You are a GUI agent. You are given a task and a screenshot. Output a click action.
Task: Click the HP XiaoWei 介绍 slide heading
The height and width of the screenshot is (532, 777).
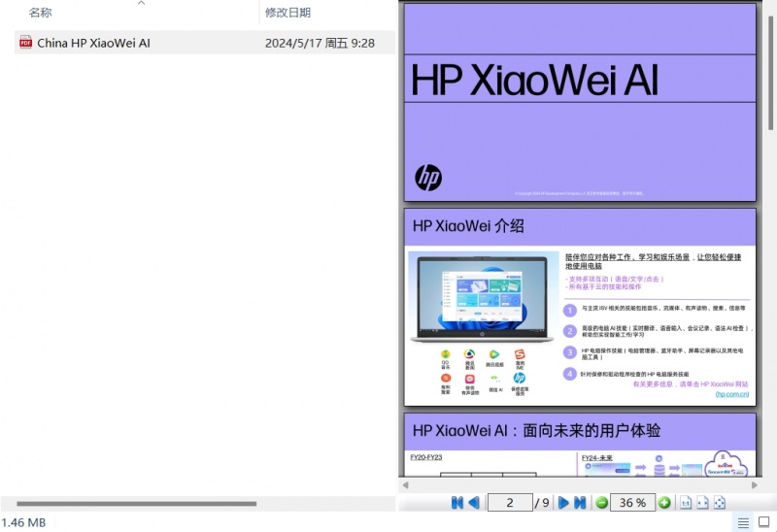point(468,226)
